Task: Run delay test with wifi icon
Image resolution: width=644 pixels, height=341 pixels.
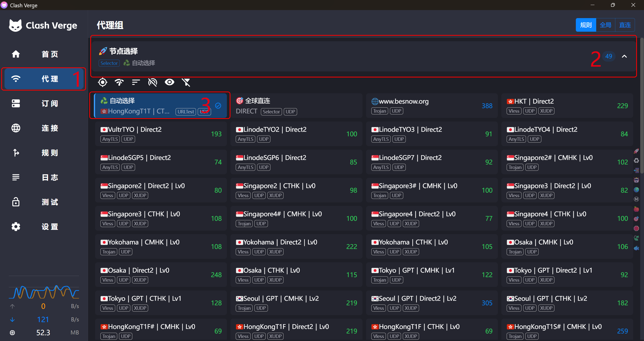Action: coord(119,82)
